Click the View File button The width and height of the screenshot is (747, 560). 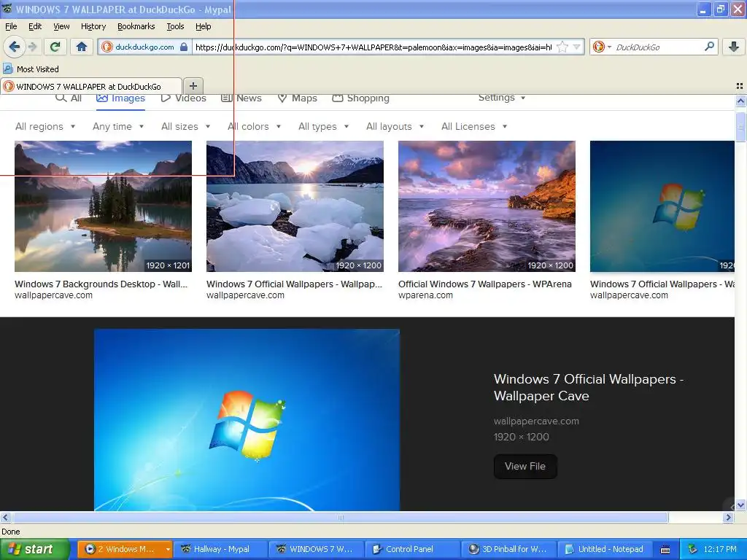click(x=525, y=466)
